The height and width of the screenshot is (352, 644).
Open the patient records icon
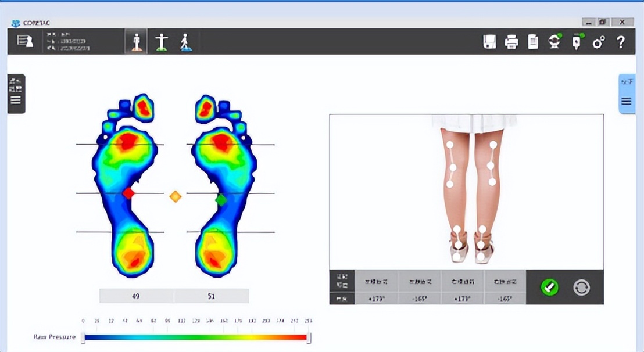click(24, 41)
